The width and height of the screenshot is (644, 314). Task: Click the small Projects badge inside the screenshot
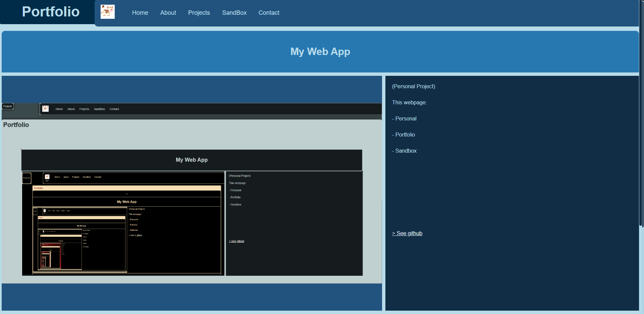(x=8, y=106)
